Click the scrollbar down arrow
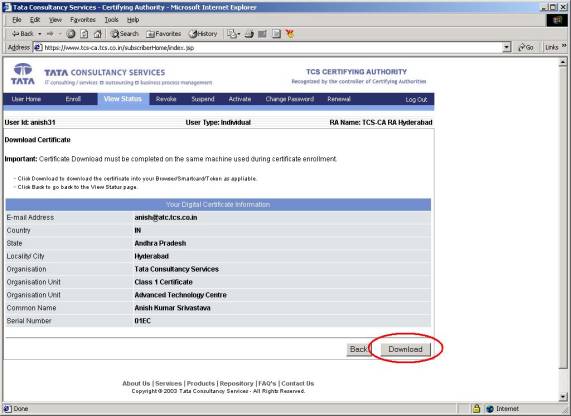This screenshot has height=416, width=571. coord(563,397)
